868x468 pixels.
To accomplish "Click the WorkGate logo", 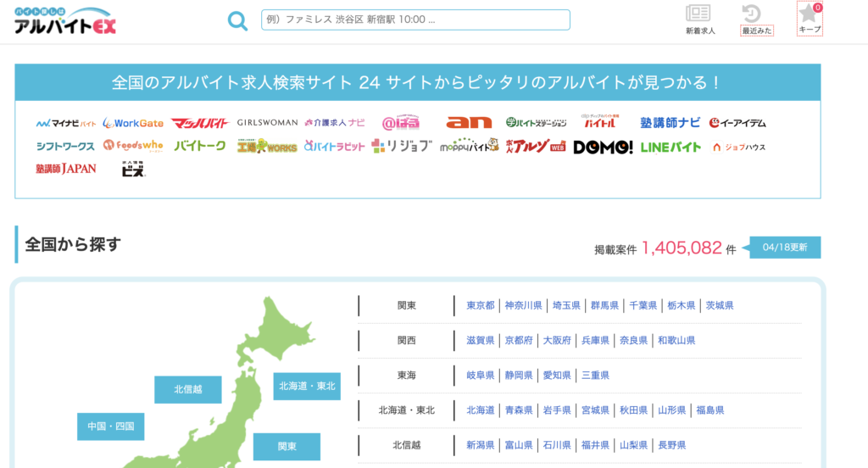I will click(x=133, y=123).
